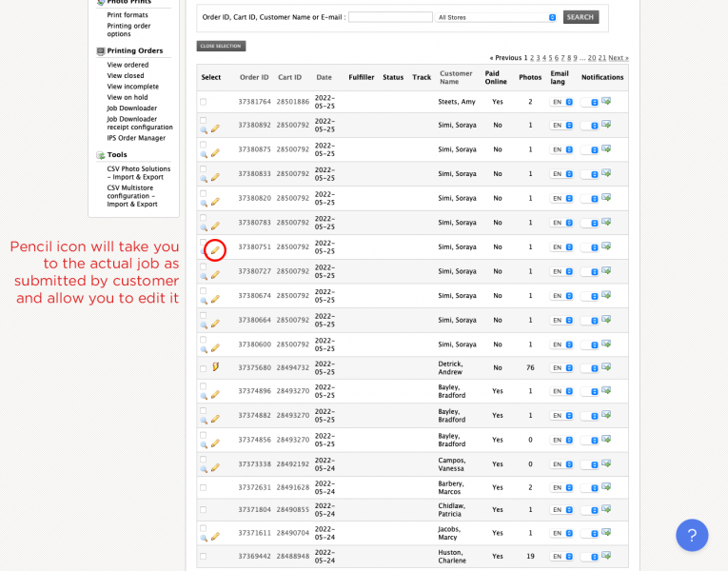Click order ID 37373338 cell
This screenshot has height=571, width=728.
click(x=254, y=464)
